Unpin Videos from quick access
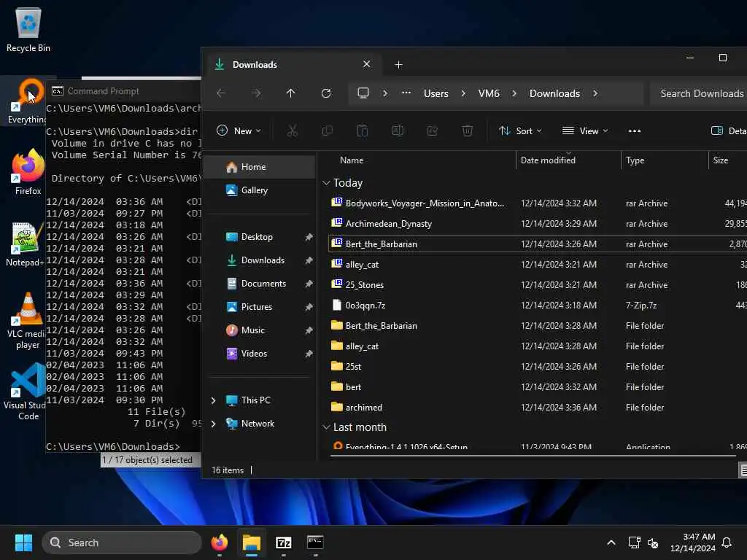Viewport: 747px width, 560px height. (x=309, y=354)
